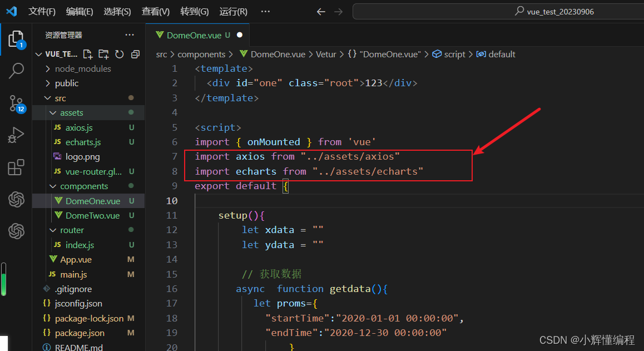Open the Explorer view in activity bar
Image resolution: width=644 pixels, height=351 pixels.
[17, 39]
